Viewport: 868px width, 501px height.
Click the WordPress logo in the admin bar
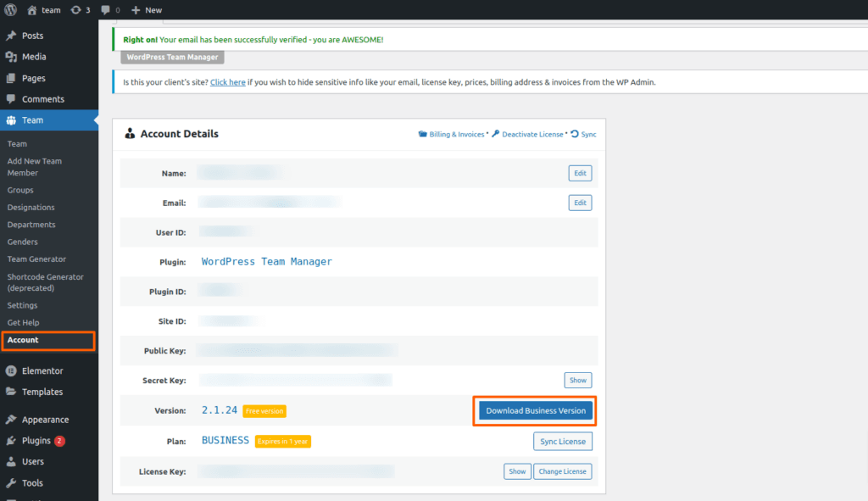click(10, 10)
